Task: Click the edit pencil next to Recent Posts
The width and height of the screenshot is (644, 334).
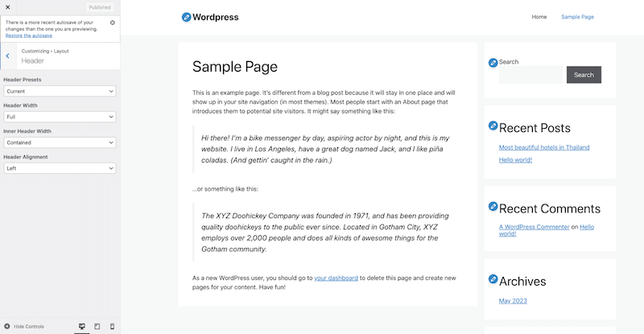Action: point(493,126)
